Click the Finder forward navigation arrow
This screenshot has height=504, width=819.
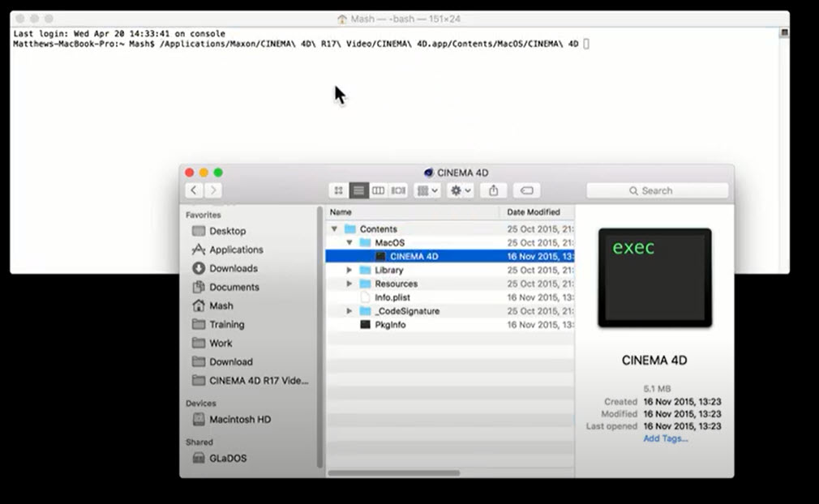pyautogui.click(x=213, y=190)
